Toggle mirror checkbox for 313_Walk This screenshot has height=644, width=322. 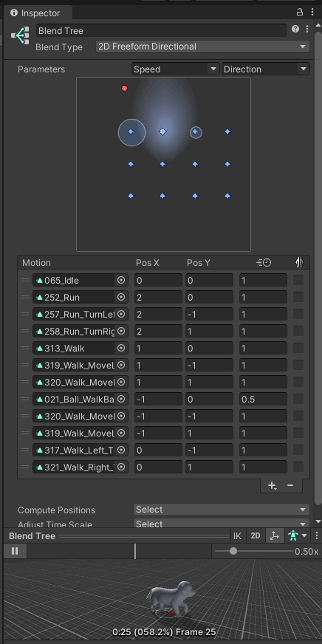coord(298,348)
